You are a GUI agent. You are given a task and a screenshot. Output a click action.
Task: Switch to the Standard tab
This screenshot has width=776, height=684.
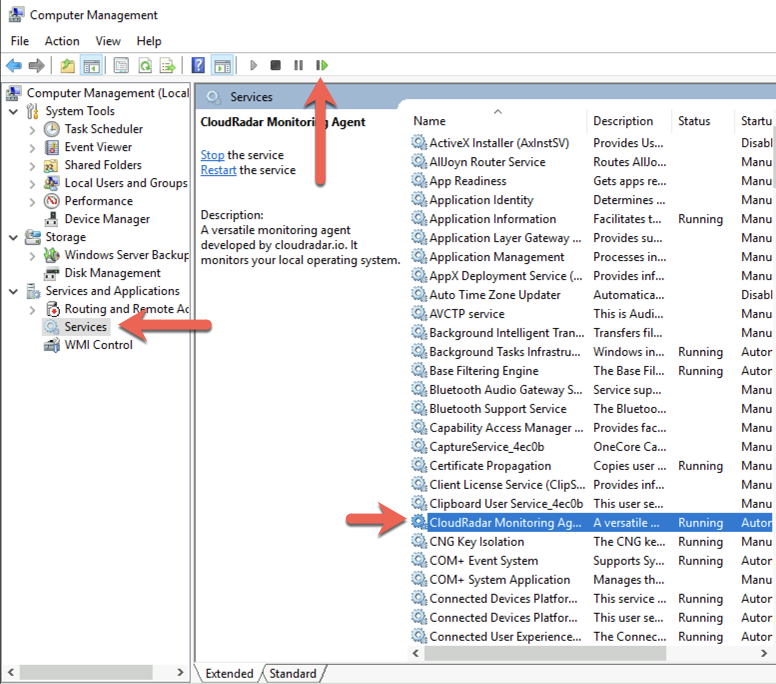coord(292,674)
